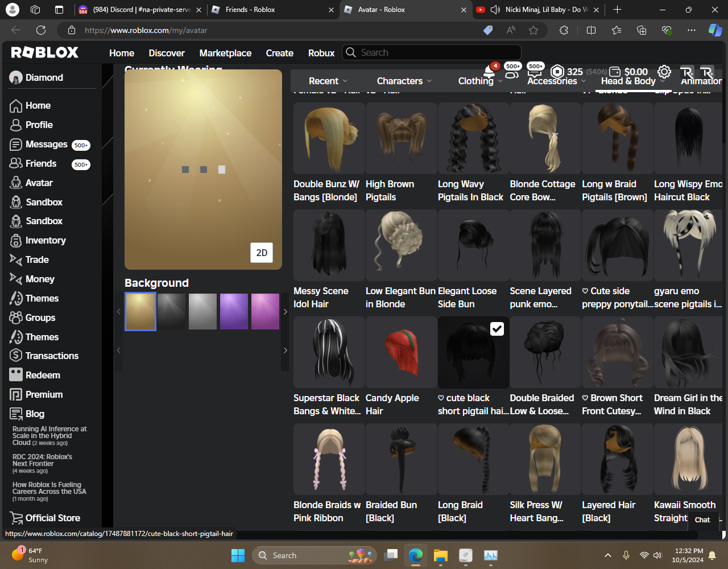The height and width of the screenshot is (569, 728).
Task: Open the Discover nav tab
Action: (167, 53)
